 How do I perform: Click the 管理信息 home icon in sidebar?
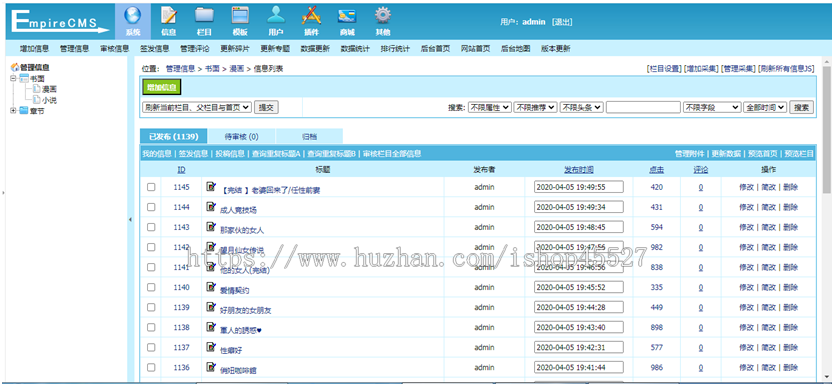pos(15,68)
